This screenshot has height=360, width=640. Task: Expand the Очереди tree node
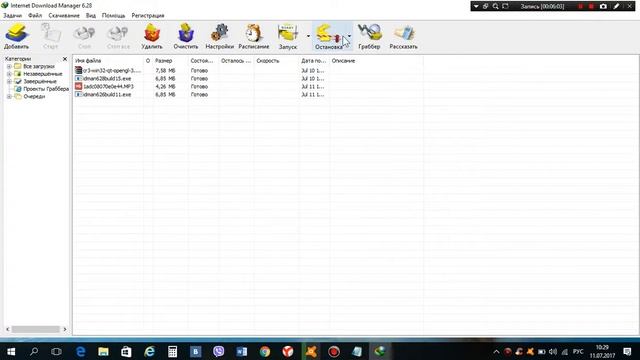[x=9, y=96]
